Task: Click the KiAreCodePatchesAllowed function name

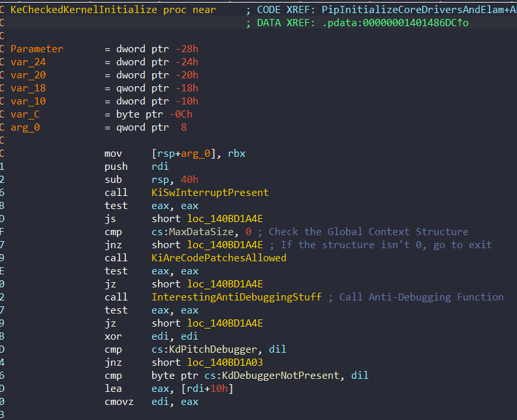Action: click(219, 258)
